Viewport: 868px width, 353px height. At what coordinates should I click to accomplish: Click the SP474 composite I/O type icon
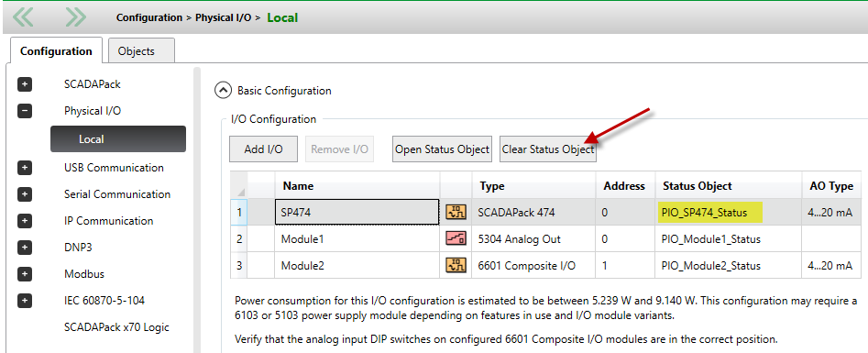point(456,212)
